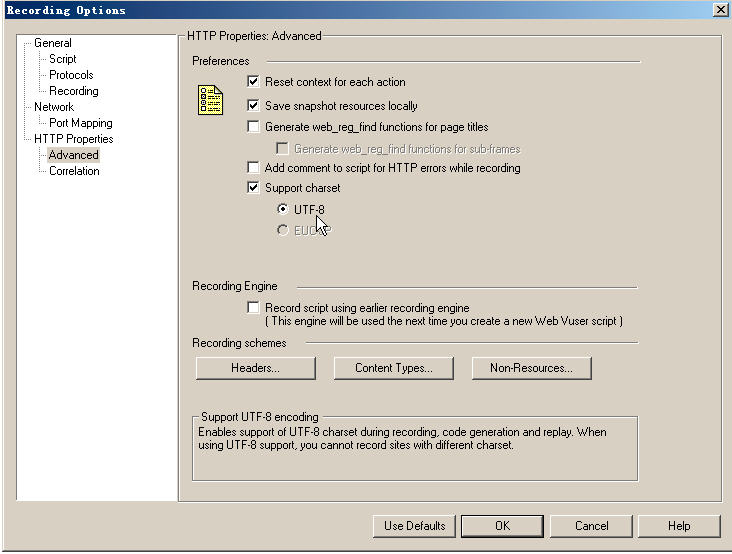Screen dimensions: 732x554
Task: Toggle Support charset checkbox
Action: 253,188
